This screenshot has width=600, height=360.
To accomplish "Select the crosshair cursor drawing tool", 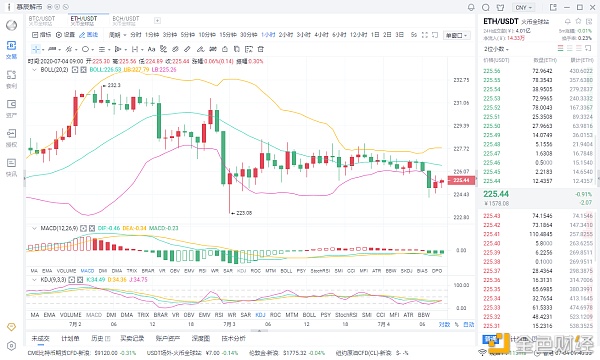I will click(36, 49).
